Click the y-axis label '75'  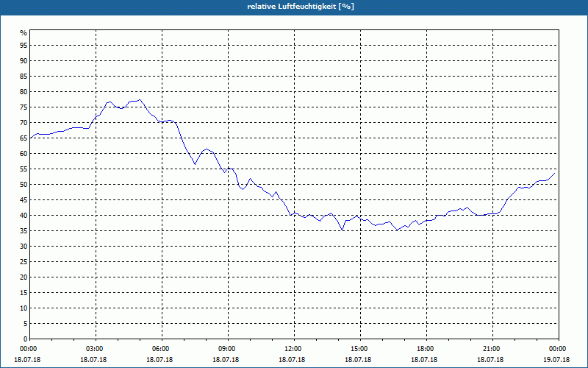click(24, 107)
